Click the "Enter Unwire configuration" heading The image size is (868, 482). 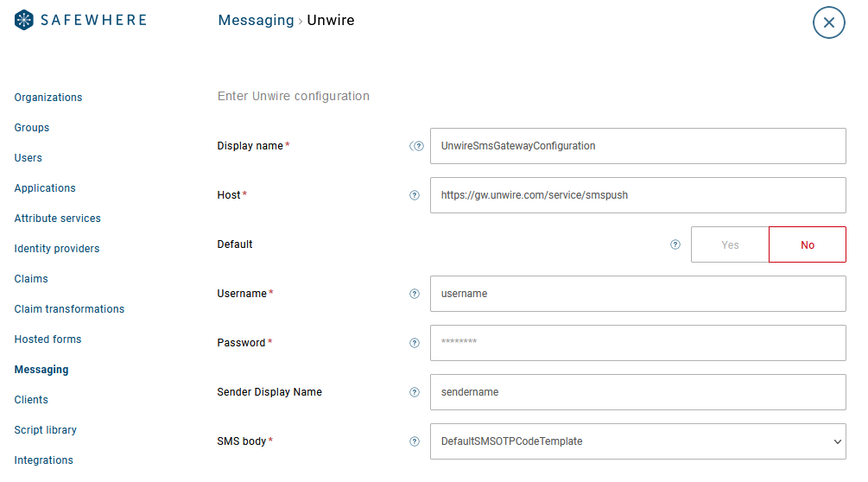click(x=294, y=96)
